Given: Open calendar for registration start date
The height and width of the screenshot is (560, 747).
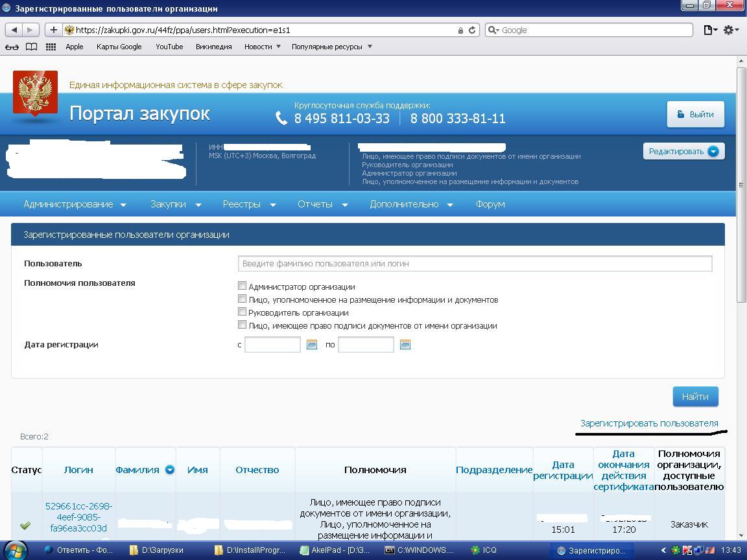Looking at the screenshot, I should (312, 345).
